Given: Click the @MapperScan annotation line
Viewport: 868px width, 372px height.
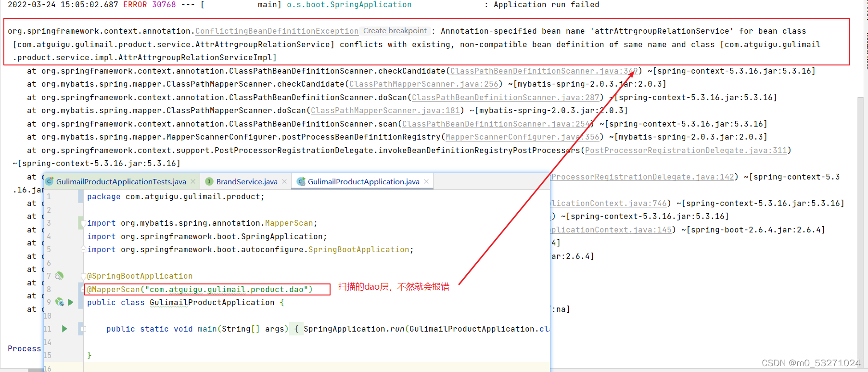Looking at the screenshot, I should click(x=200, y=289).
